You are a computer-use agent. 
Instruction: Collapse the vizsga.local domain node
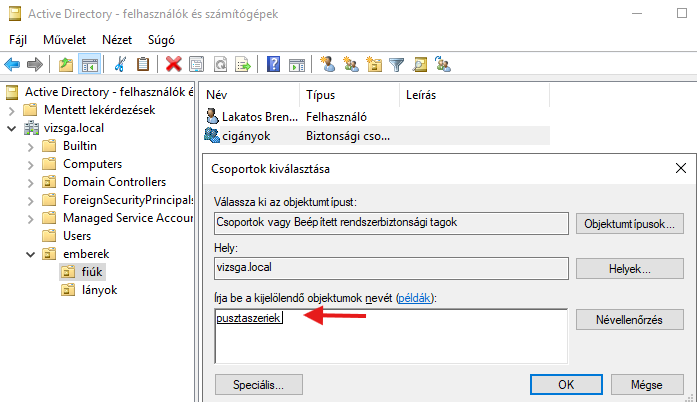[x=11, y=129]
